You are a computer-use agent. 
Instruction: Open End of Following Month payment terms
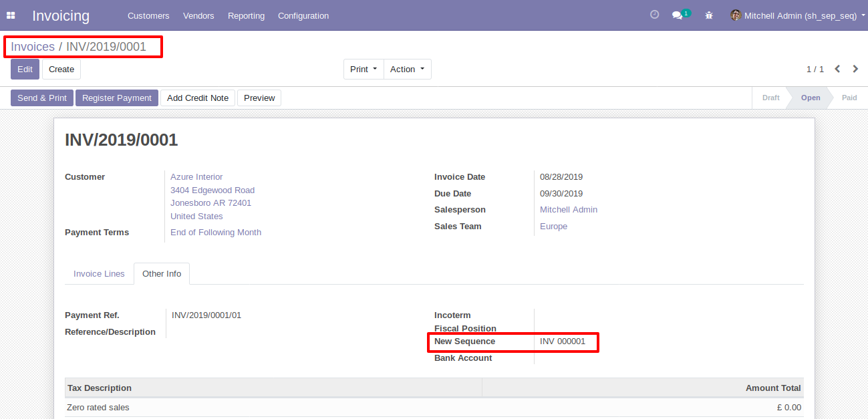pyautogui.click(x=216, y=233)
